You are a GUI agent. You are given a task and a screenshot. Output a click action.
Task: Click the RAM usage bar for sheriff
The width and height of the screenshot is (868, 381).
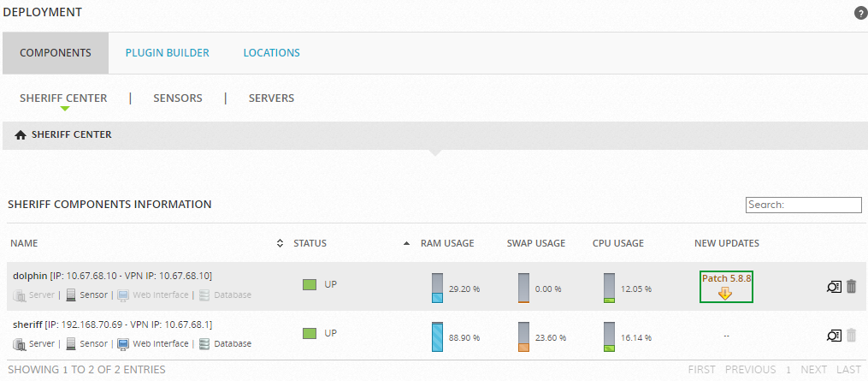[437, 337]
